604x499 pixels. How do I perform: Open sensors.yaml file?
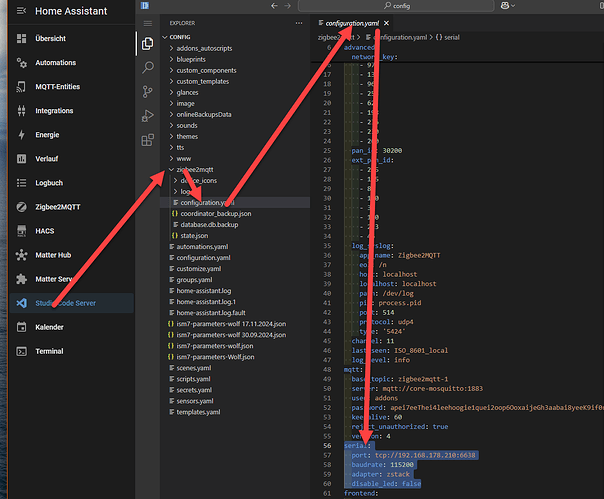pyautogui.click(x=195, y=401)
